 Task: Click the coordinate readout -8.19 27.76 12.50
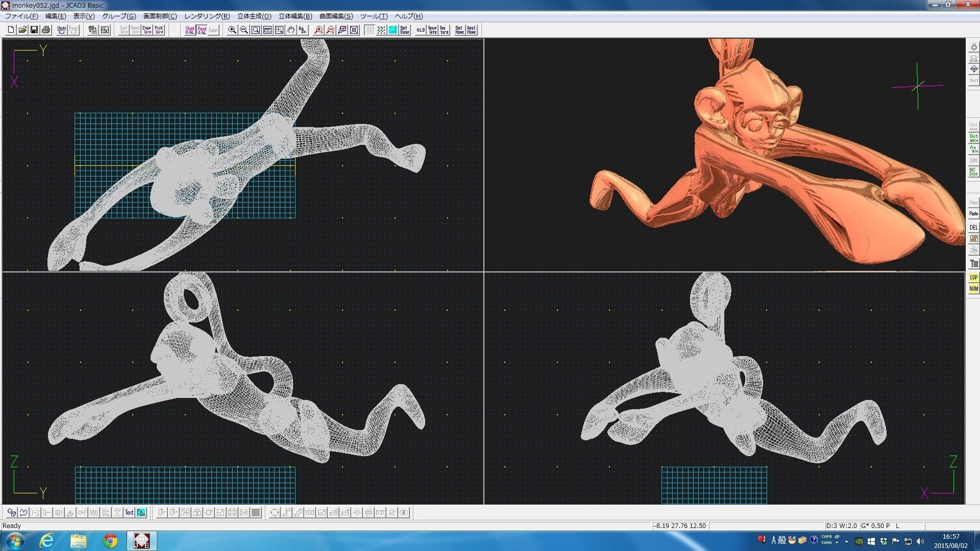pyautogui.click(x=680, y=526)
